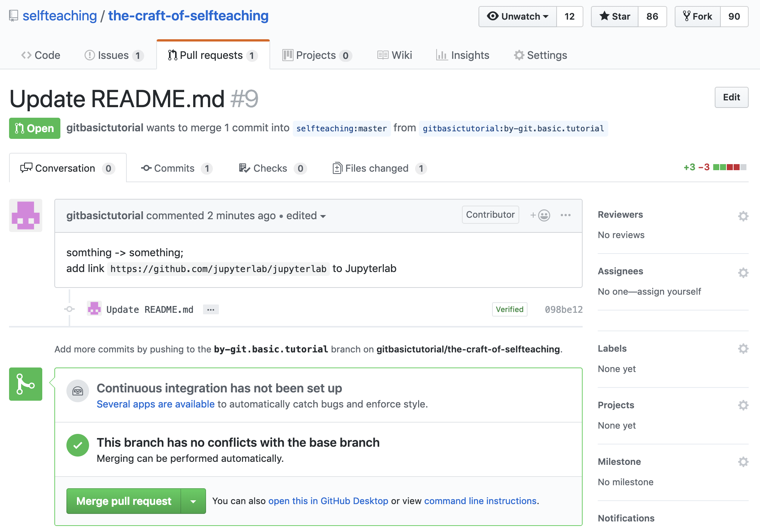Click the diff stat colored bar
Image resolution: width=760 pixels, height=532 pixels.
(x=729, y=167)
